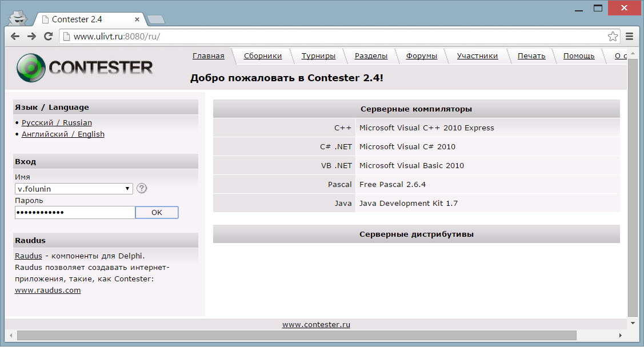Click the vertical scrollbar thumb
Screen dimensions: 644x358
633,188
